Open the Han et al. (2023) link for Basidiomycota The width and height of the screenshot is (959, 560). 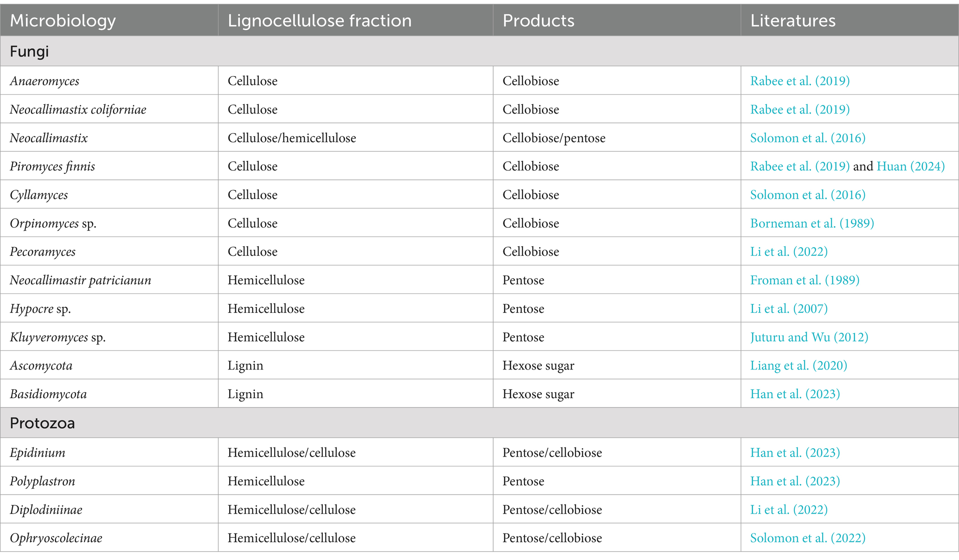[x=795, y=394]
